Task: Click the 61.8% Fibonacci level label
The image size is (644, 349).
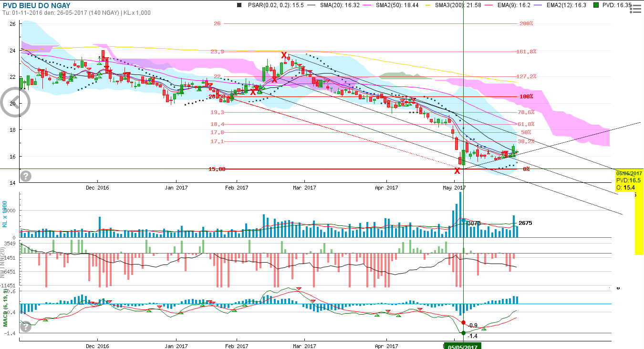Action: (x=526, y=124)
